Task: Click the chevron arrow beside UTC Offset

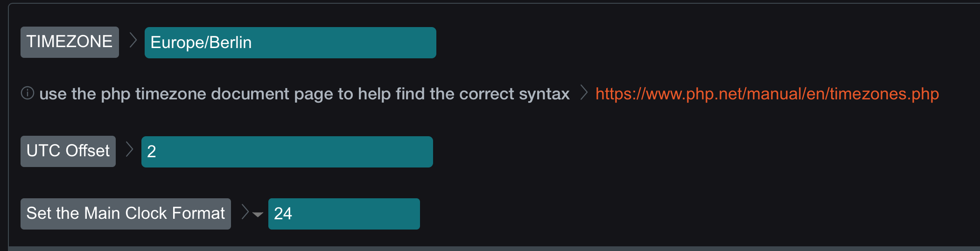Action: pos(130,149)
